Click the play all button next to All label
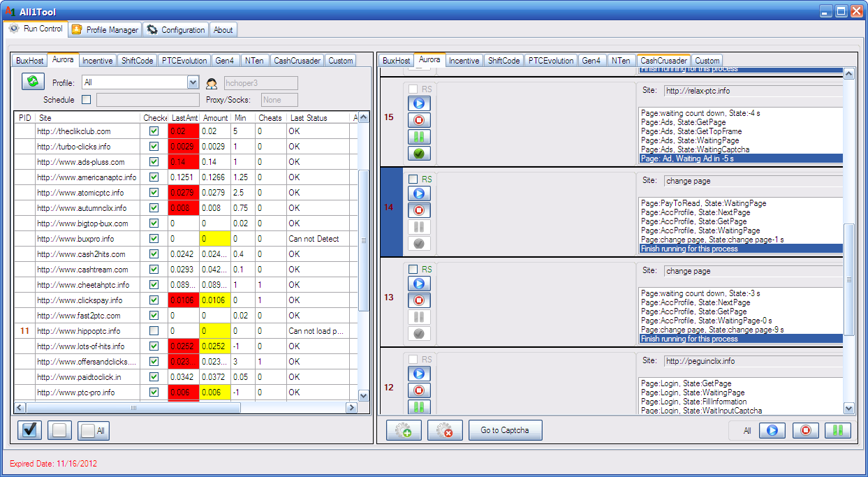Image resolution: width=868 pixels, height=477 pixels. [772, 430]
